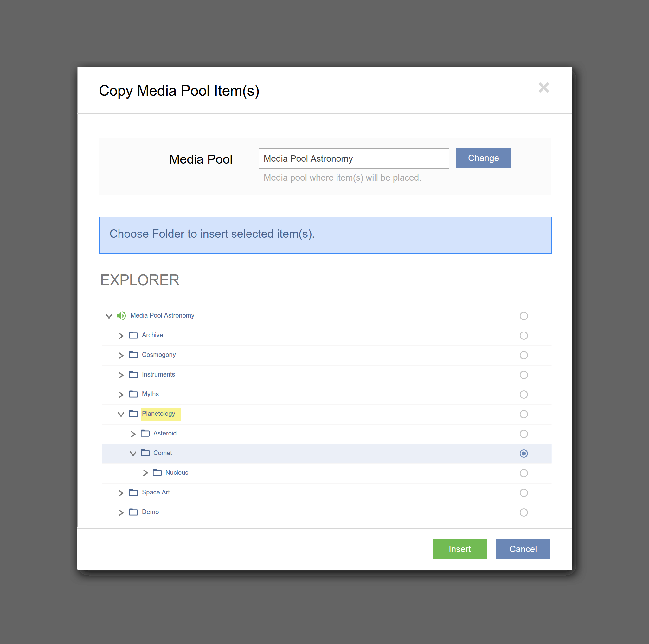Viewport: 649px width, 644px height.
Task: Click the green speaker icon beside Media Pool Astronomy
Action: (121, 315)
